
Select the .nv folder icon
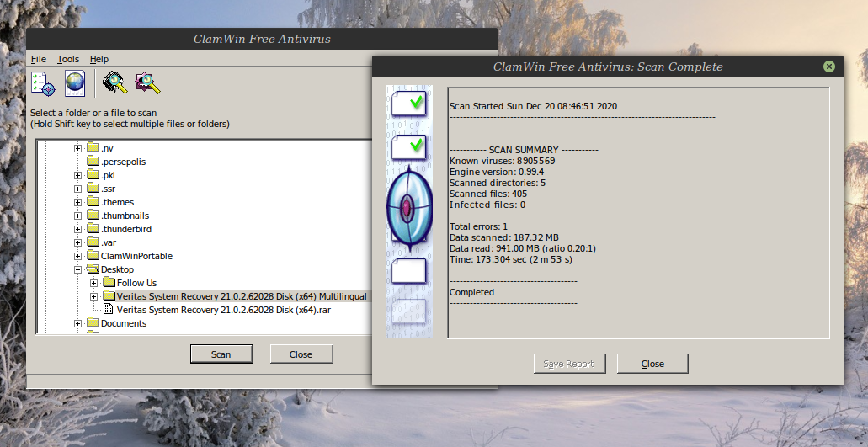click(x=93, y=147)
